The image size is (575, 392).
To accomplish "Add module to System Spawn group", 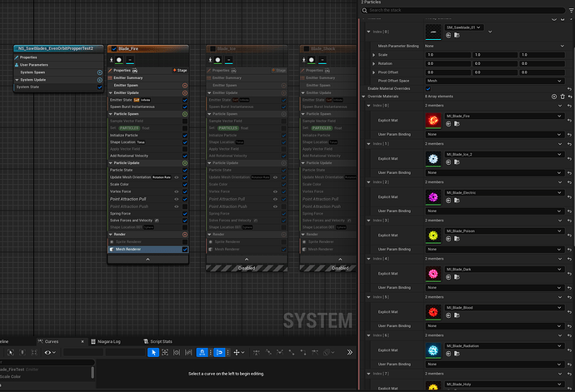I will [99, 72].
